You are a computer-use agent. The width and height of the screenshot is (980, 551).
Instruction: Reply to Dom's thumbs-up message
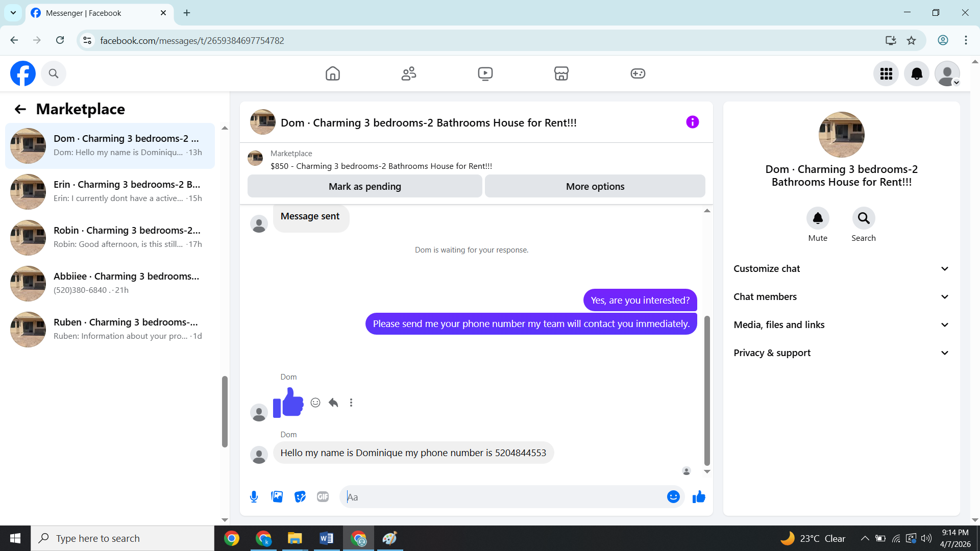tap(333, 403)
